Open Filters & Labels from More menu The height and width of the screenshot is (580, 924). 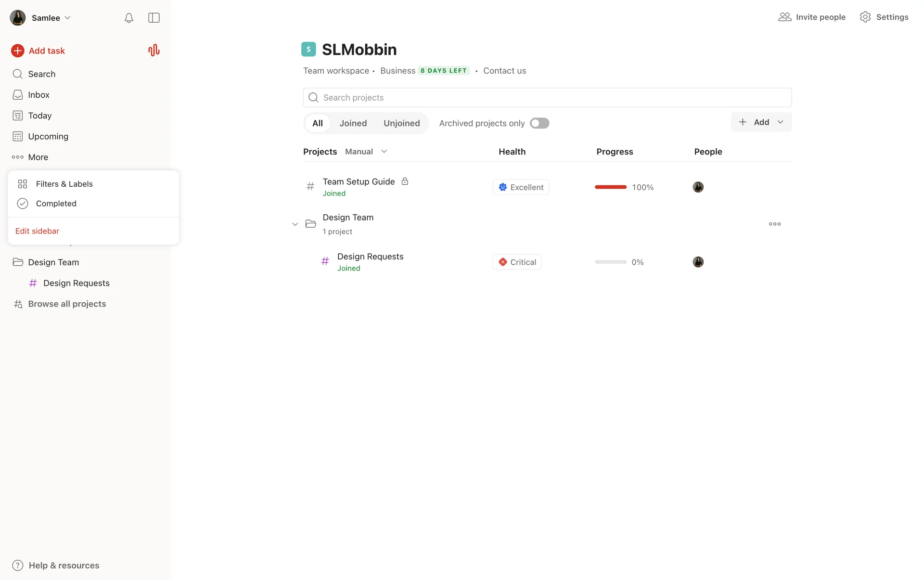point(64,184)
